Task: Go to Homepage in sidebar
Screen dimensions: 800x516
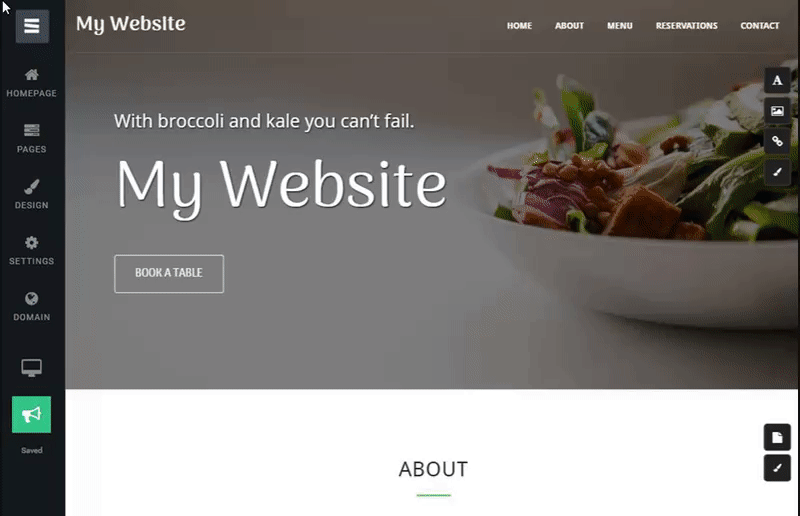Action: pyautogui.click(x=32, y=83)
